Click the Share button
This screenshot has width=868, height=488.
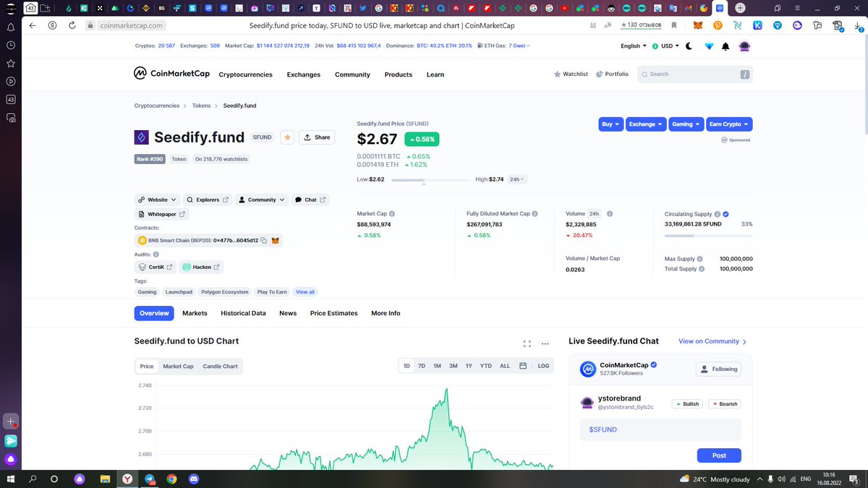(316, 137)
